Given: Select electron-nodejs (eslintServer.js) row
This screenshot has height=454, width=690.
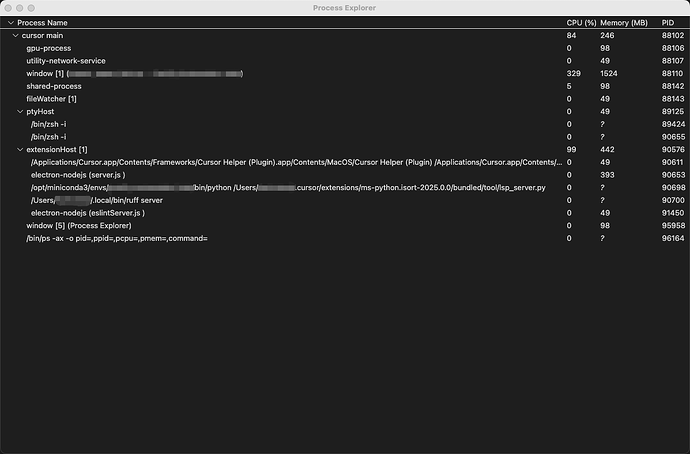Looking at the screenshot, I should tap(345, 213).
